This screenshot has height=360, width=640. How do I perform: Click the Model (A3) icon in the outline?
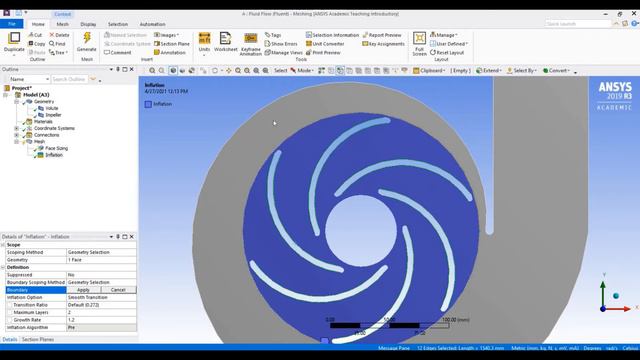[x=18, y=95]
